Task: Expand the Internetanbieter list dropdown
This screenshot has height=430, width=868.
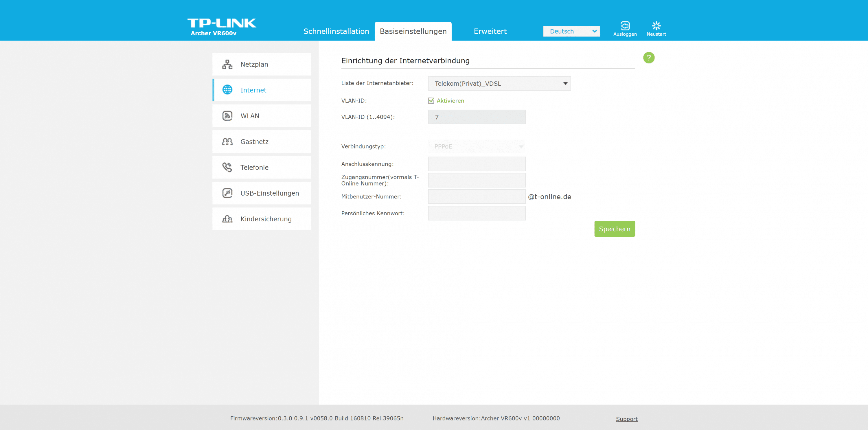Action: (x=499, y=83)
